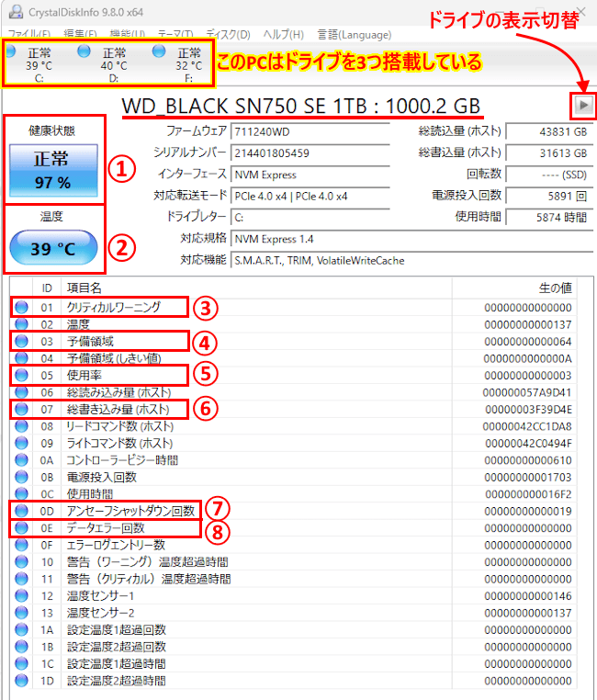Click status orb for ライトコマンド数 (ホスト) row
597x700 pixels.
[21, 443]
